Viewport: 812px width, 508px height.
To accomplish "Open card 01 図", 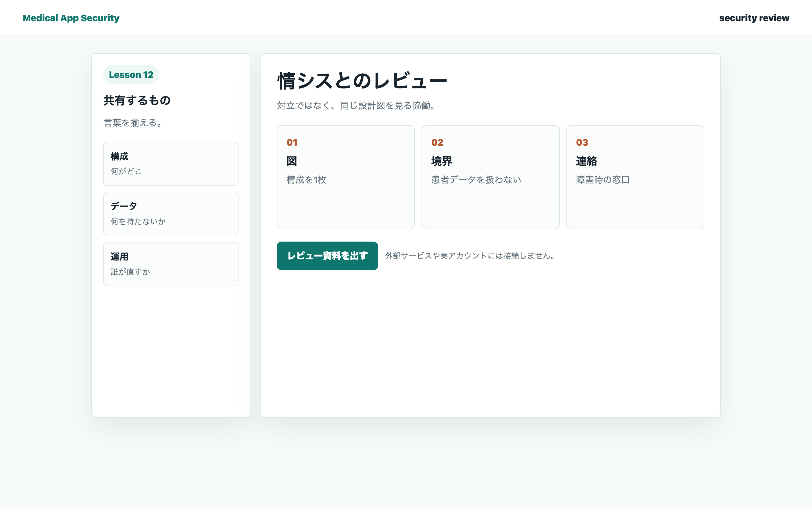I will coord(346,177).
